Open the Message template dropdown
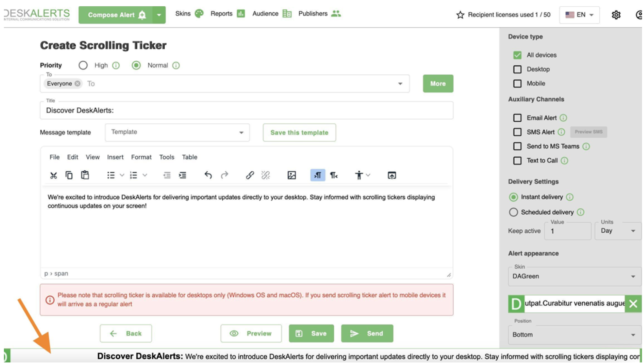 (177, 133)
